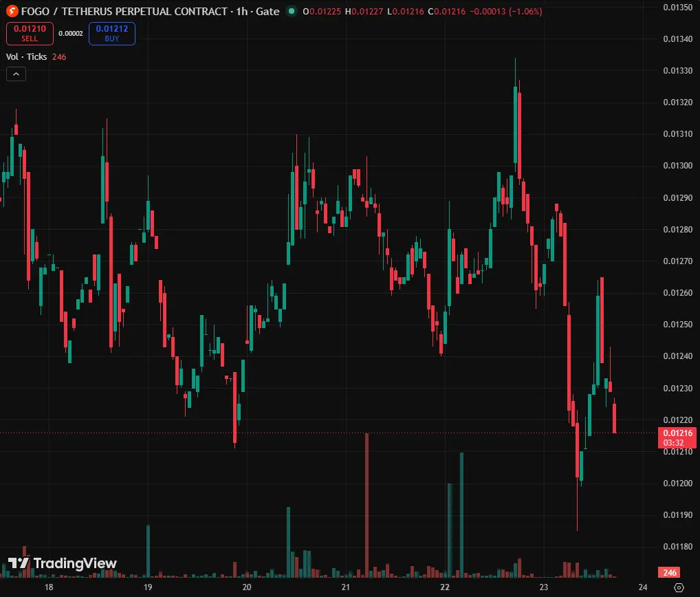The height and width of the screenshot is (597, 700).
Task: Click the green market status dot
Action: click(292, 11)
